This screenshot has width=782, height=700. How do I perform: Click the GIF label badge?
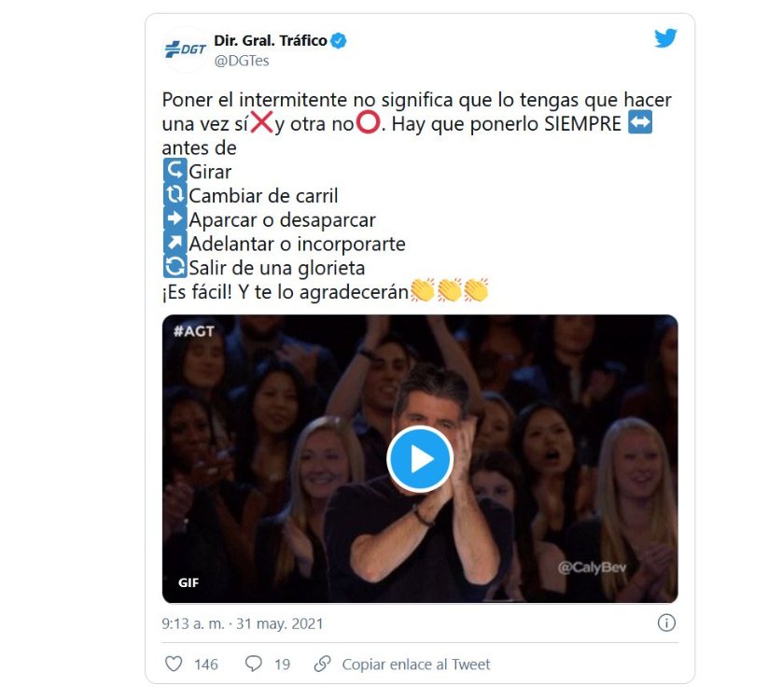click(189, 582)
